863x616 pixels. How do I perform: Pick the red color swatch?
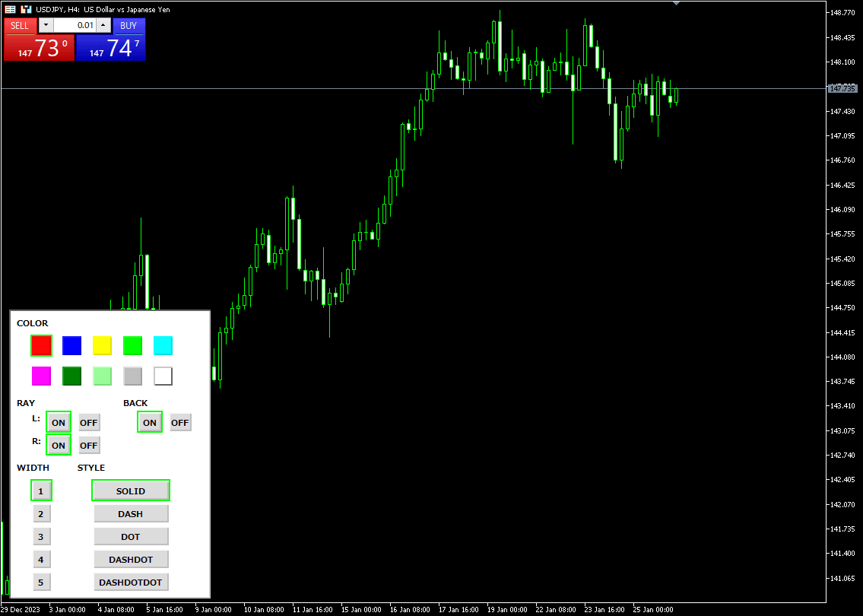[41, 345]
